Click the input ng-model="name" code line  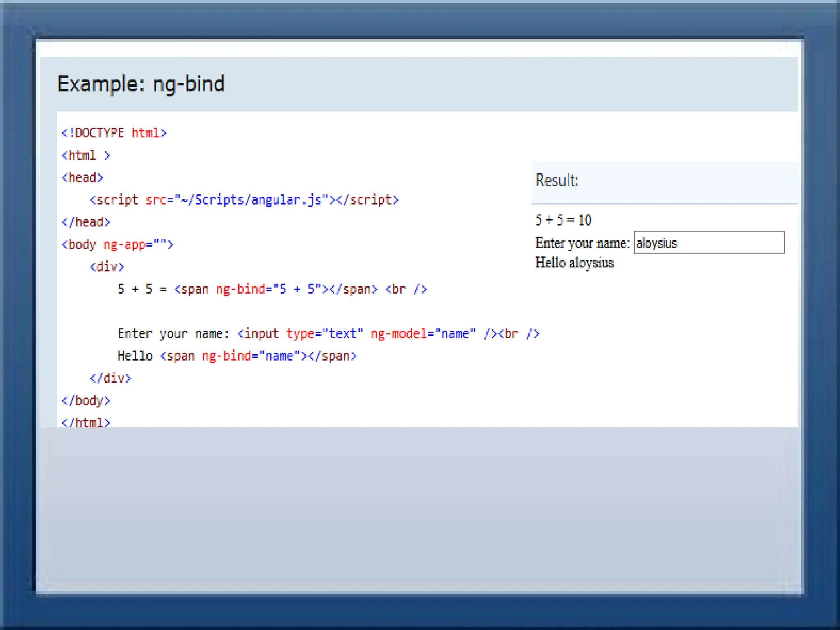328,334
